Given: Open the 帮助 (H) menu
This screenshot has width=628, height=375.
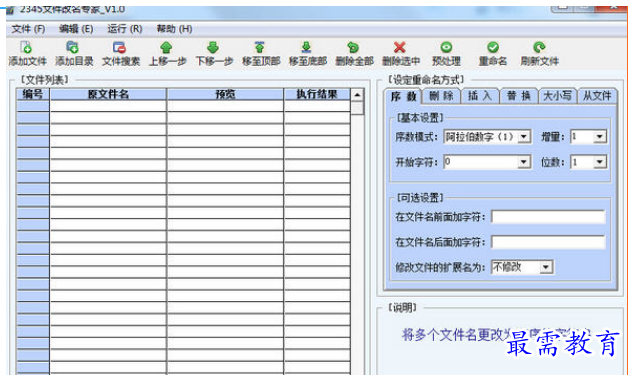Looking at the screenshot, I should click(174, 29).
